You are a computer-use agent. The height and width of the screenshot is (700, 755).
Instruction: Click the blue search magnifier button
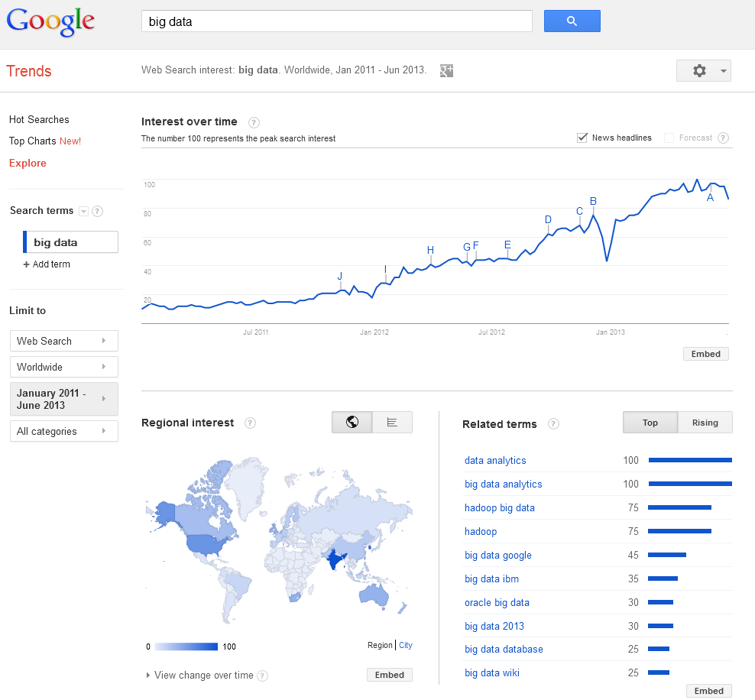tap(572, 21)
